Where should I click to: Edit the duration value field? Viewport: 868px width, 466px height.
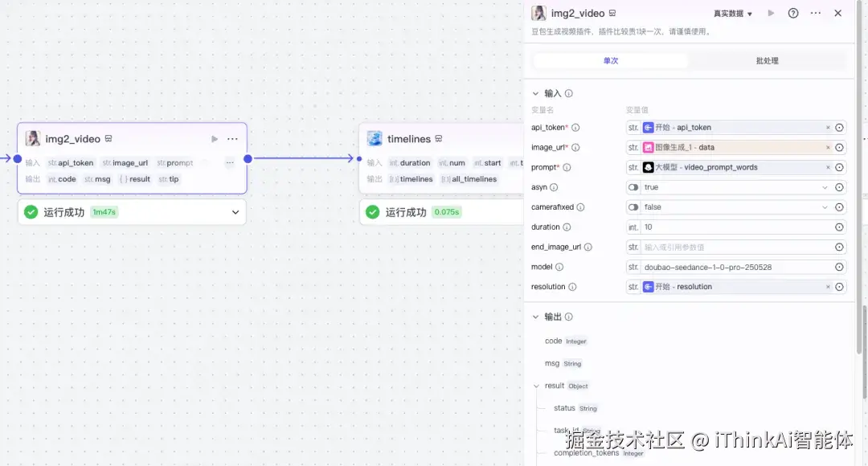[x=736, y=227]
